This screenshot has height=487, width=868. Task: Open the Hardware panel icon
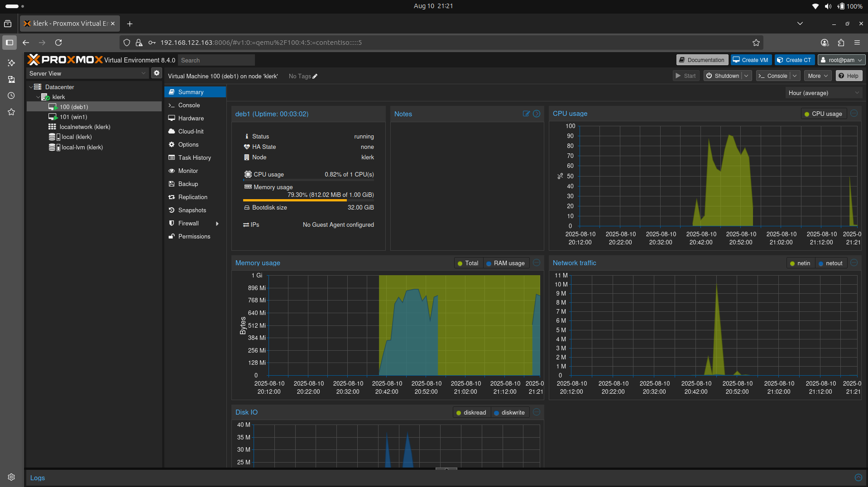click(172, 118)
